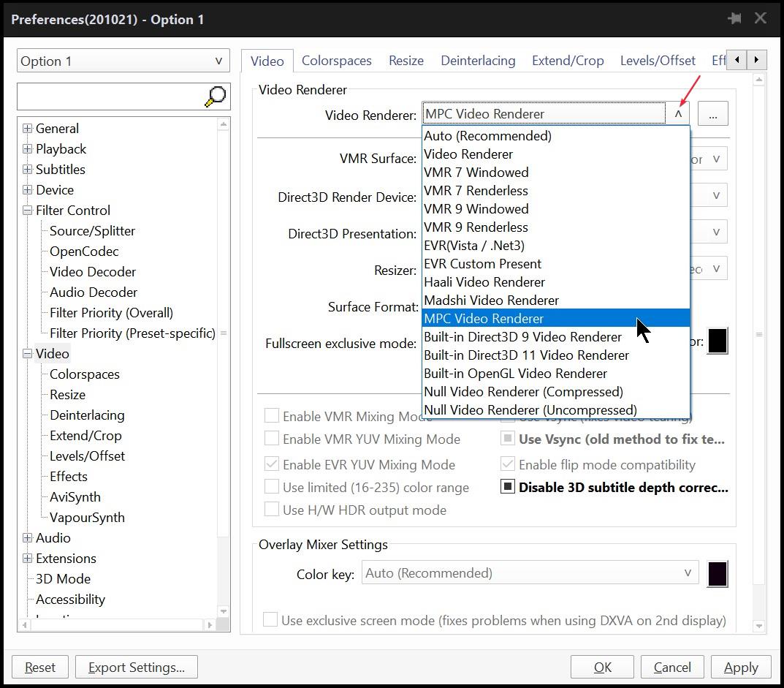
Task: Open the Levels/Offset tab
Action: click(x=658, y=61)
